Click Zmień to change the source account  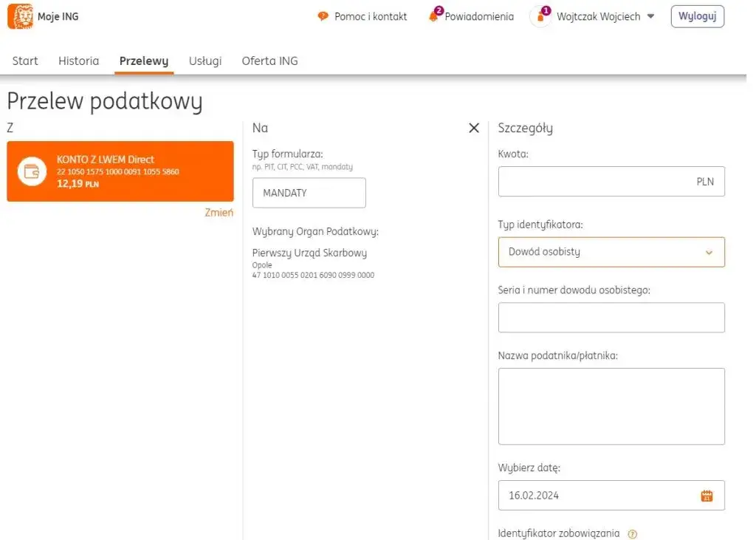click(219, 212)
